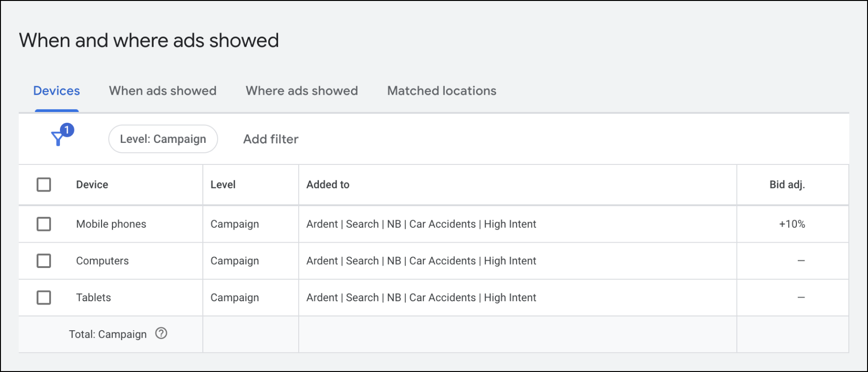
Task: Click help icon beside Total: Campaign
Action: pyautogui.click(x=161, y=334)
